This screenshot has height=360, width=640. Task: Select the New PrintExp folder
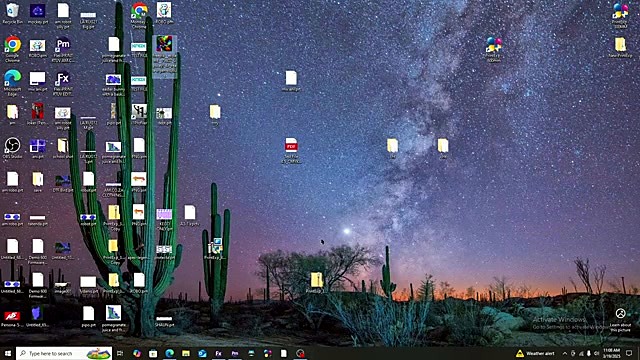coord(620,47)
